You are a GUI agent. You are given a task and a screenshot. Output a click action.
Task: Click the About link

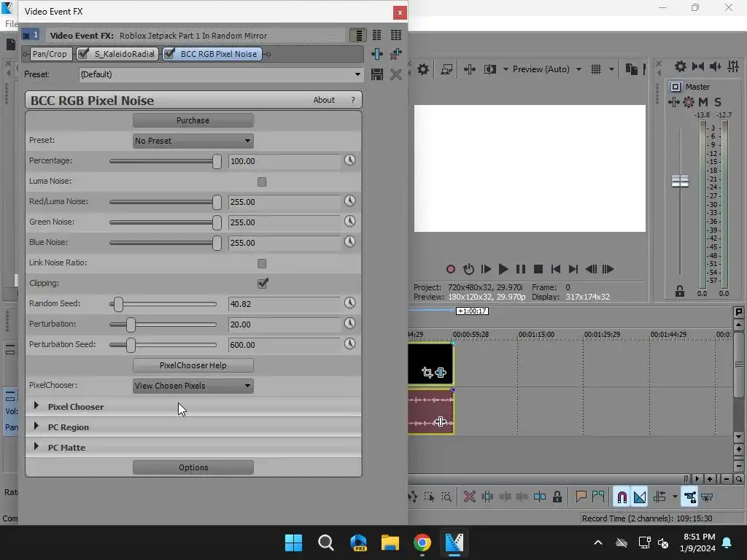(324, 100)
